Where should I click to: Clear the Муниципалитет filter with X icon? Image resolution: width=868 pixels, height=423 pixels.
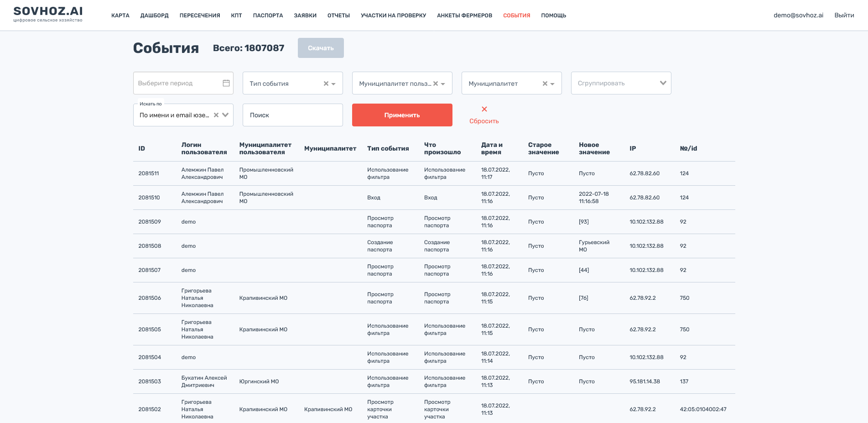545,84
